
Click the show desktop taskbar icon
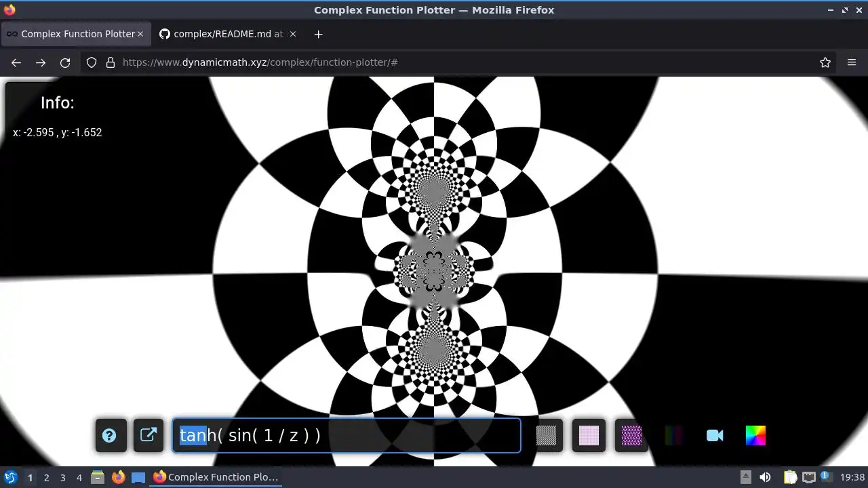pos(138,477)
